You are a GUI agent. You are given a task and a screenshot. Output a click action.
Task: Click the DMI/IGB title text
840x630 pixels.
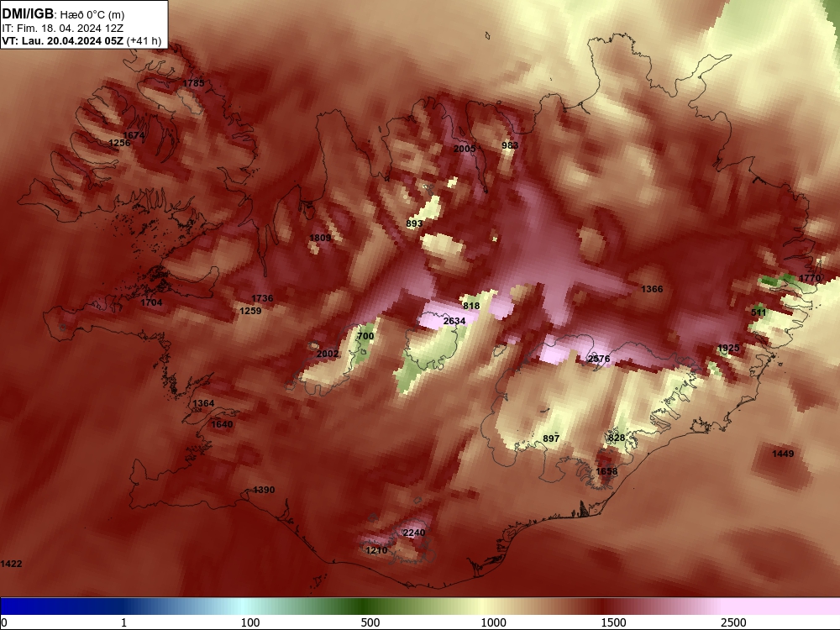(28, 13)
